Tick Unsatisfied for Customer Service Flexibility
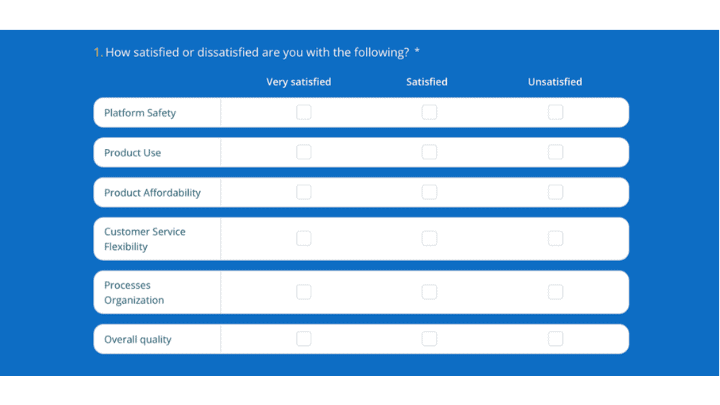This screenshot has height=405, width=720. [555, 238]
